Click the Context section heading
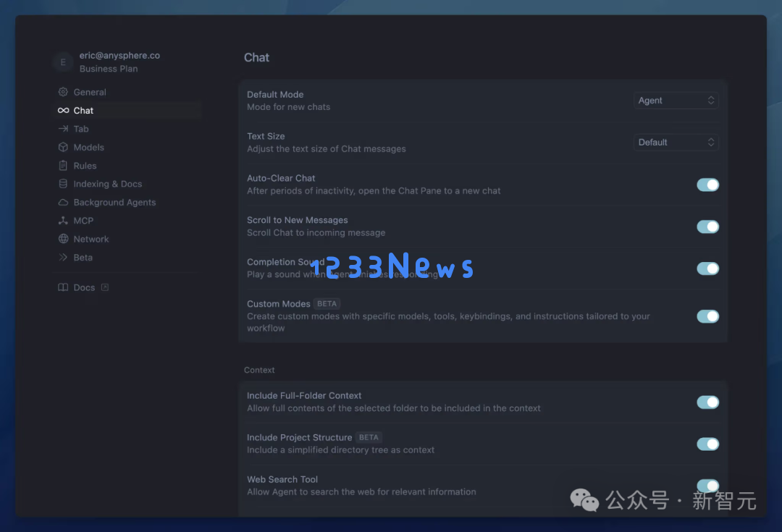The width and height of the screenshot is (782, 532). [259, 370]
